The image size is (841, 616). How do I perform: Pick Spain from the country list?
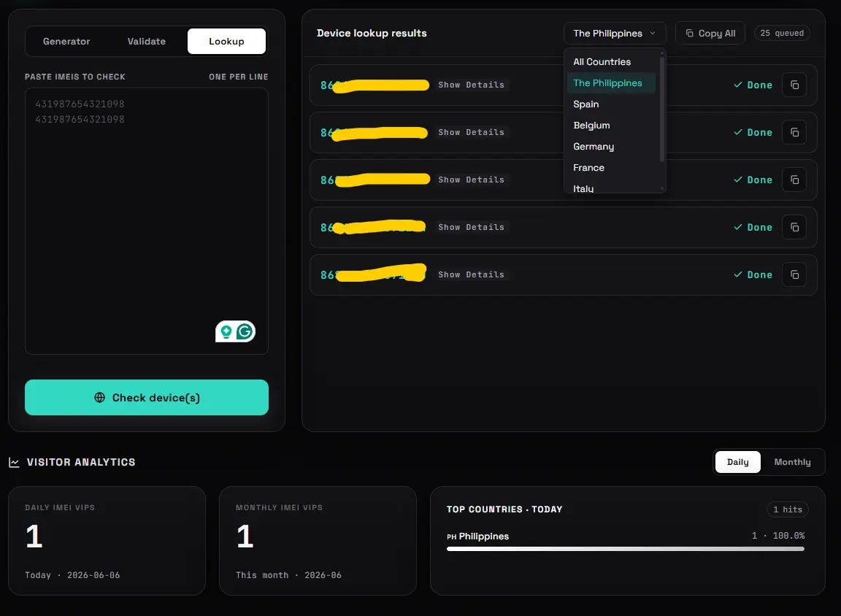coord(612,104)
